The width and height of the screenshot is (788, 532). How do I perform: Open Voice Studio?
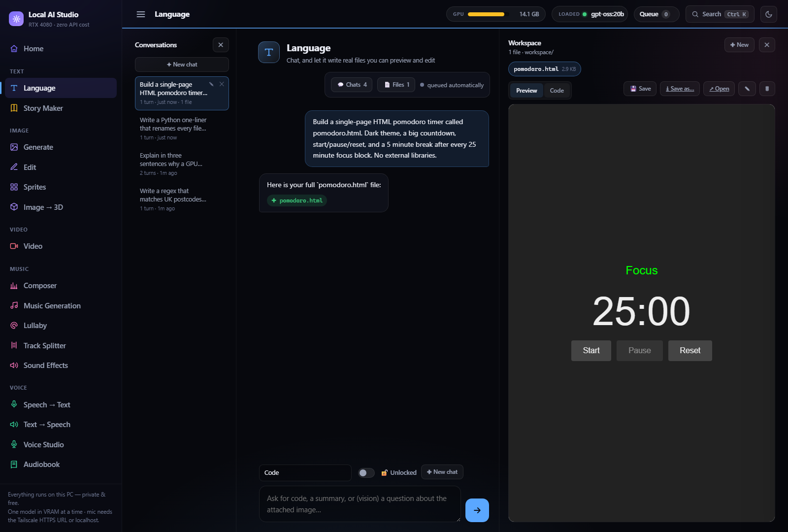click(61, 445)
